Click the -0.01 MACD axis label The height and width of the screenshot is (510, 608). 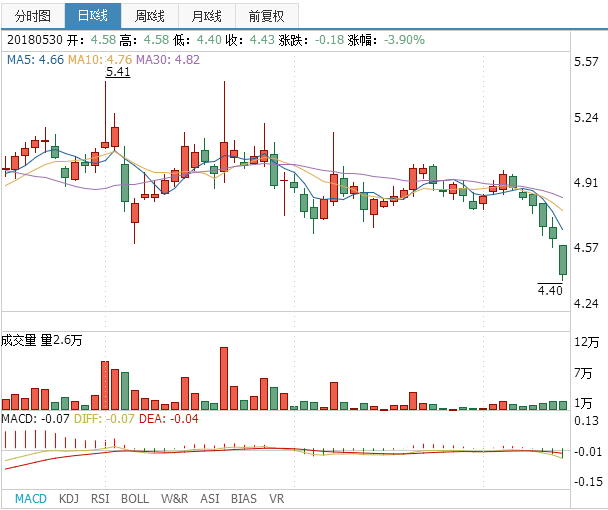tap(588, 452)
